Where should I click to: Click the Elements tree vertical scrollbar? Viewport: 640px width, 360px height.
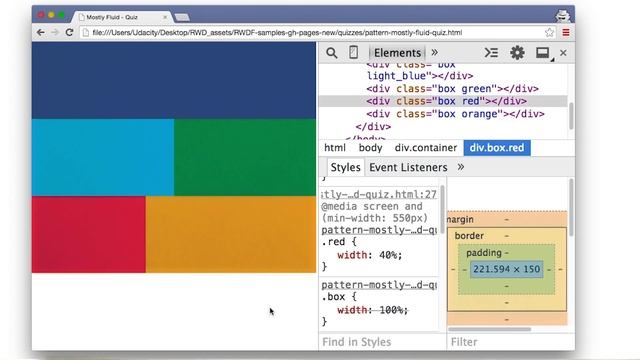pyautogui.click(x=571, y=116)
